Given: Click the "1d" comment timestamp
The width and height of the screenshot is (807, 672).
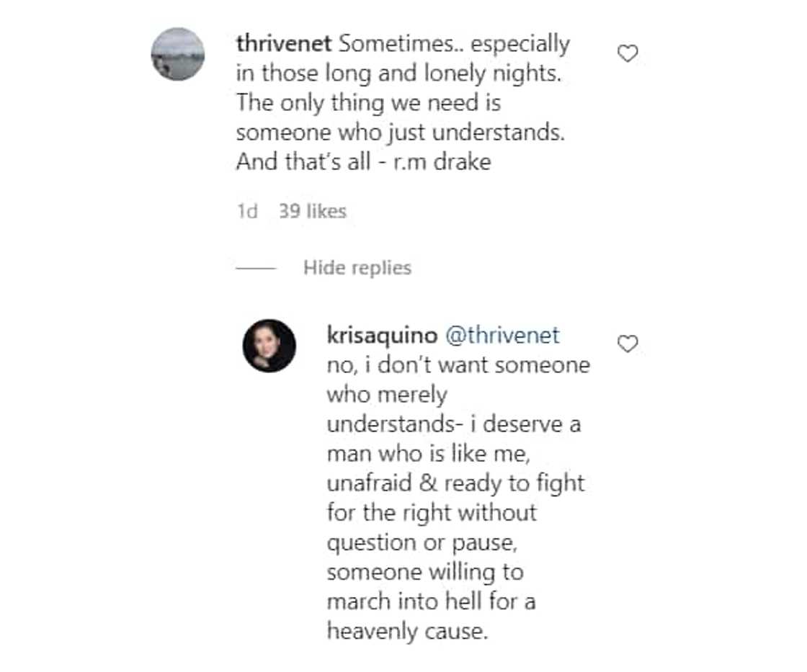Looking at the screenshot, I should [x=247, y=211].
